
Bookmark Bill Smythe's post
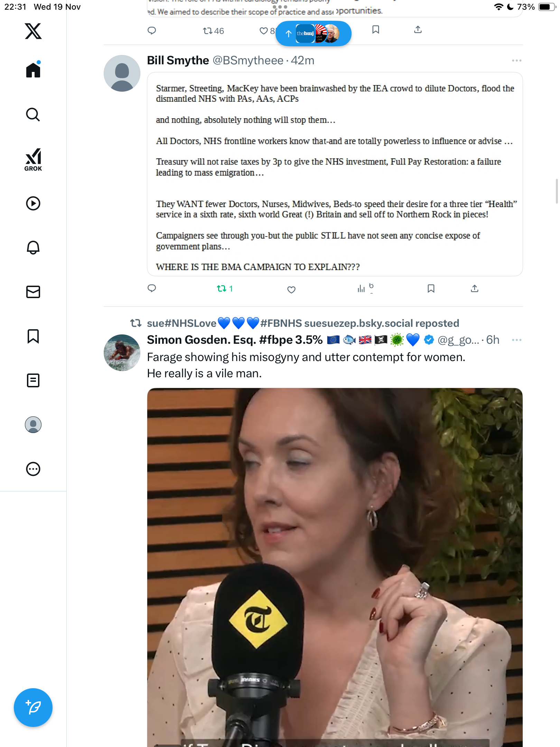click(431, 288)
